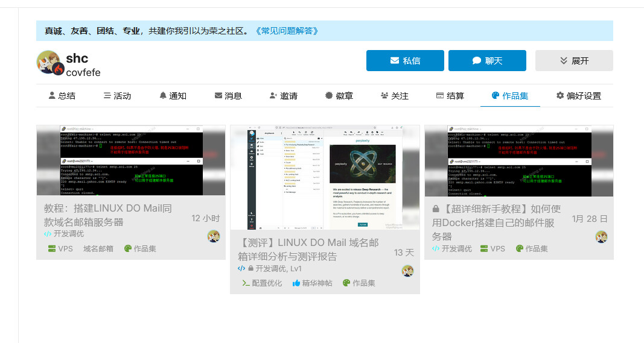Select 作品集 tag on the review card

click(x=359, y=283)
